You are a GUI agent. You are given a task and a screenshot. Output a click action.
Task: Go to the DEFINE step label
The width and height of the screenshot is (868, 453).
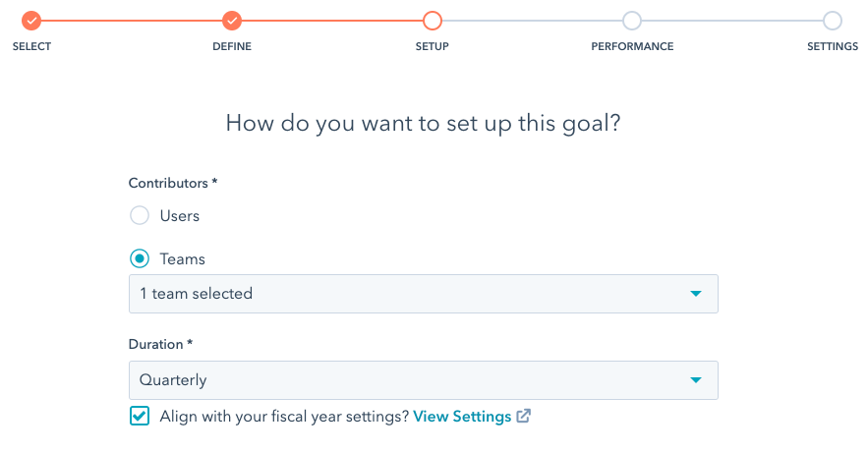click(x=232, y=47)
